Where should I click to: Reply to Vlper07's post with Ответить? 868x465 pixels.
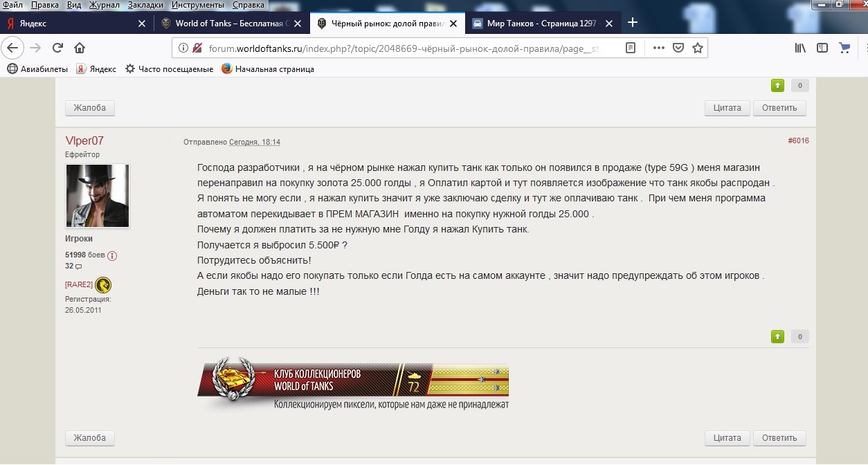point(779,438)
